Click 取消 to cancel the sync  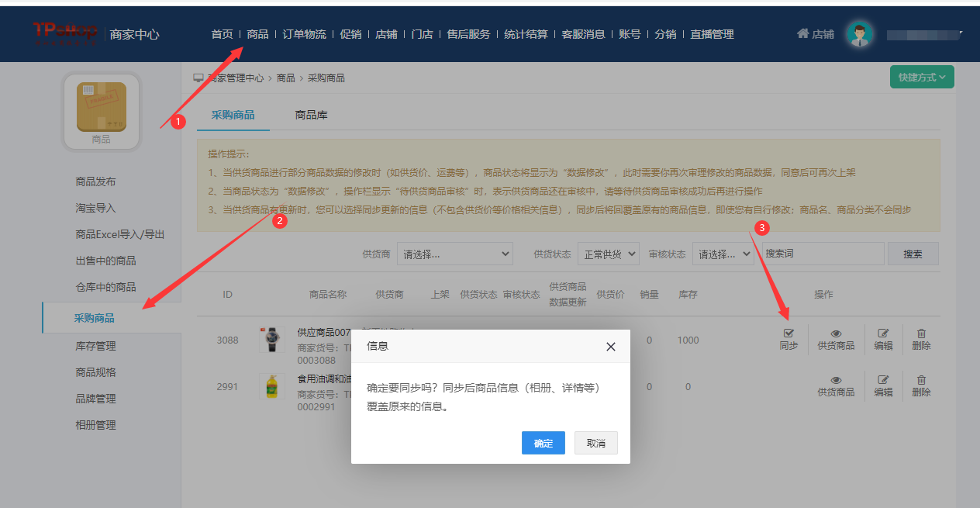(595, 443)
